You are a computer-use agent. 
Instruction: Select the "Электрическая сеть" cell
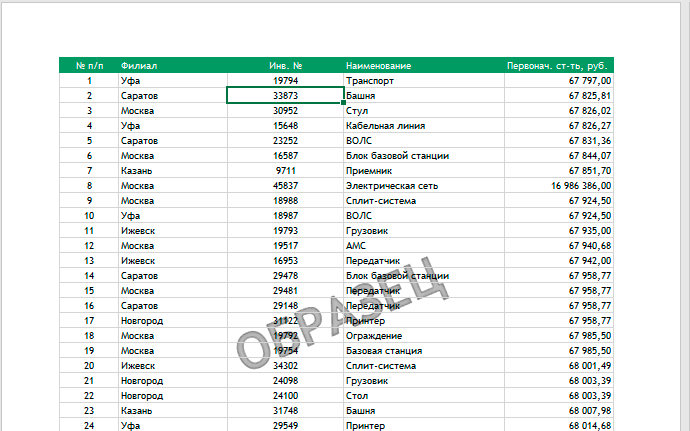click(x=424, y=186)
